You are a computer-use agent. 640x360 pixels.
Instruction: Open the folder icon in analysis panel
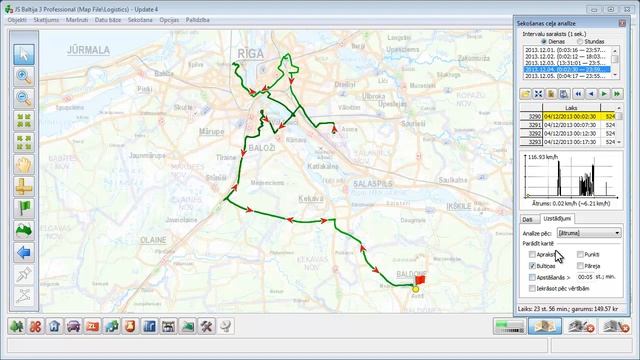(525, 94)
